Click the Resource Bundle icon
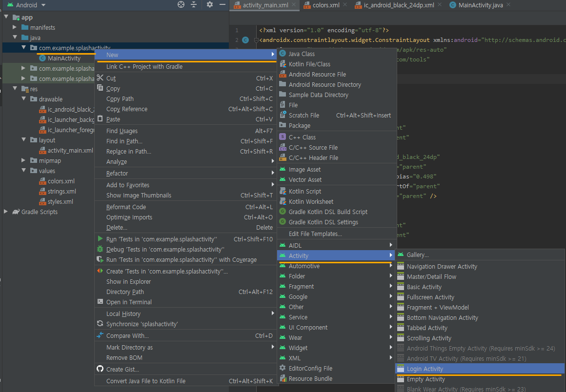 (x=283, y=379)
